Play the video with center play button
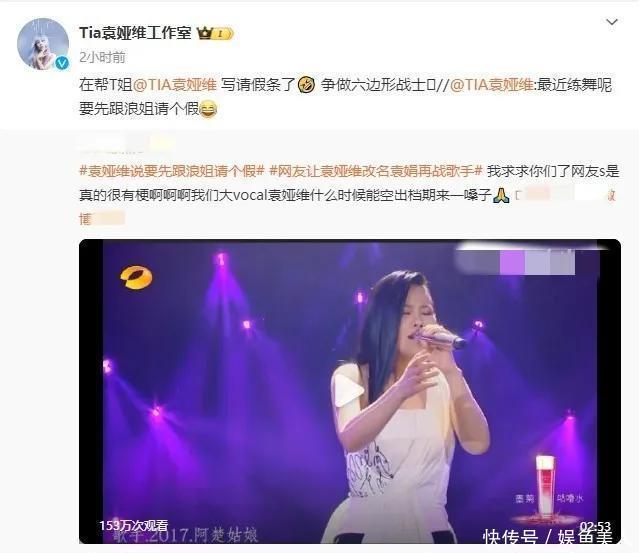 (350, 391)
